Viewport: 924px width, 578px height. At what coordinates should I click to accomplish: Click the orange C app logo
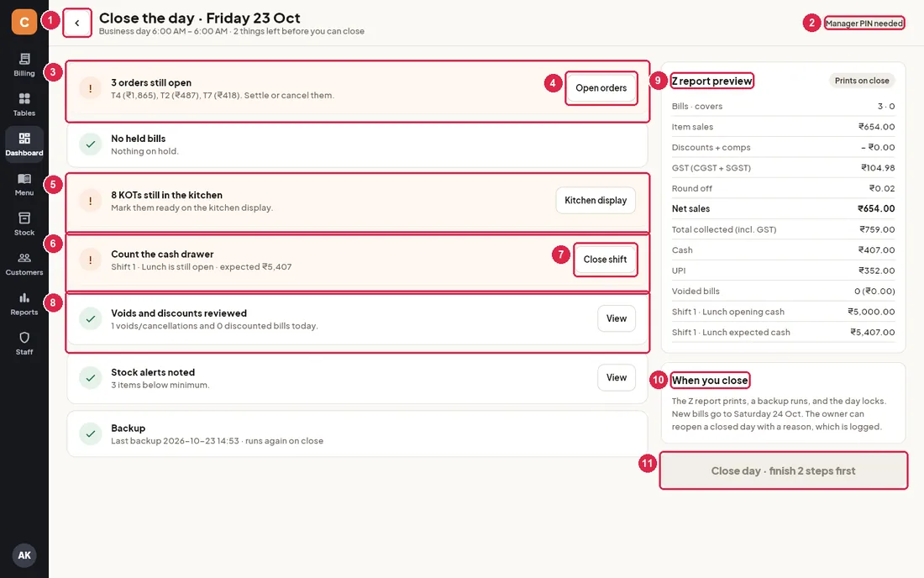coord(24,23)
